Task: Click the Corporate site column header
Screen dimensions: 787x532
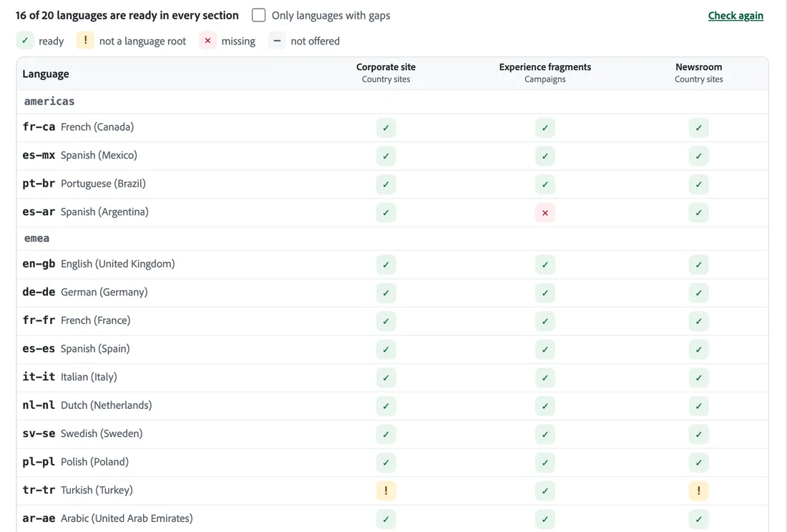Action: tap(386, 73)
